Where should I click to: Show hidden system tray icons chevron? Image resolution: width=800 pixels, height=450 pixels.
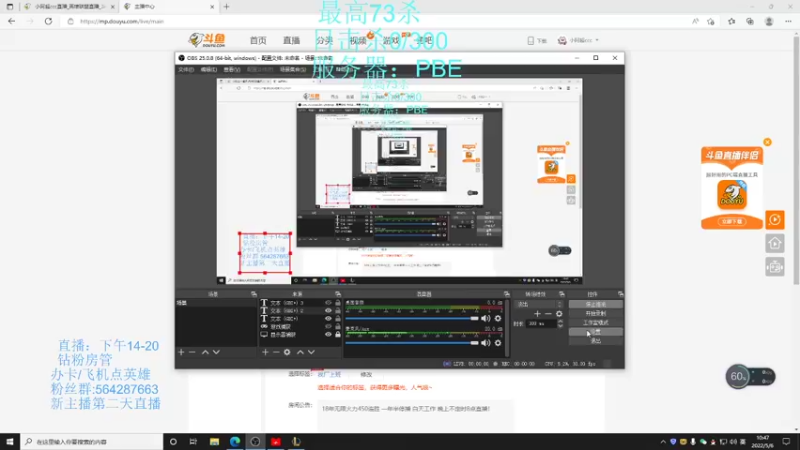tap(663, 442)
